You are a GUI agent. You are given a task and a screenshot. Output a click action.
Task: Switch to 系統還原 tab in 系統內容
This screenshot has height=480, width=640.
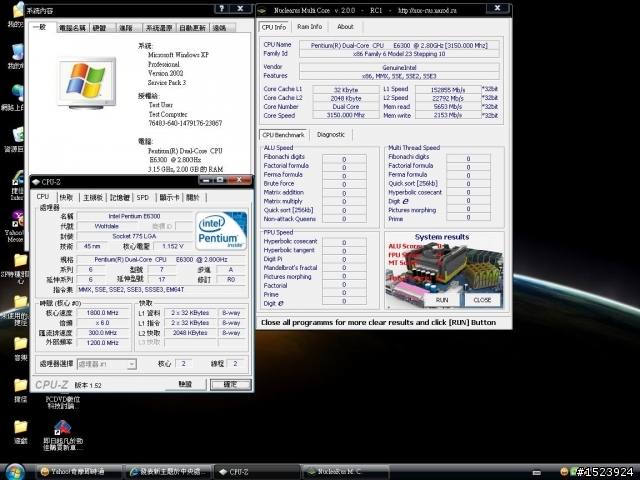(x=159, y=28)
